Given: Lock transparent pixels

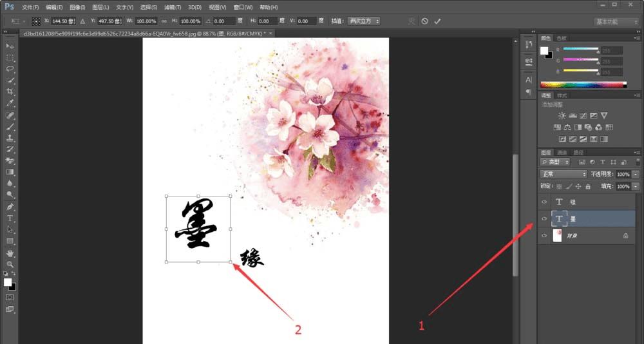Looking at the screenshot, I should click(x=559, y=186).
